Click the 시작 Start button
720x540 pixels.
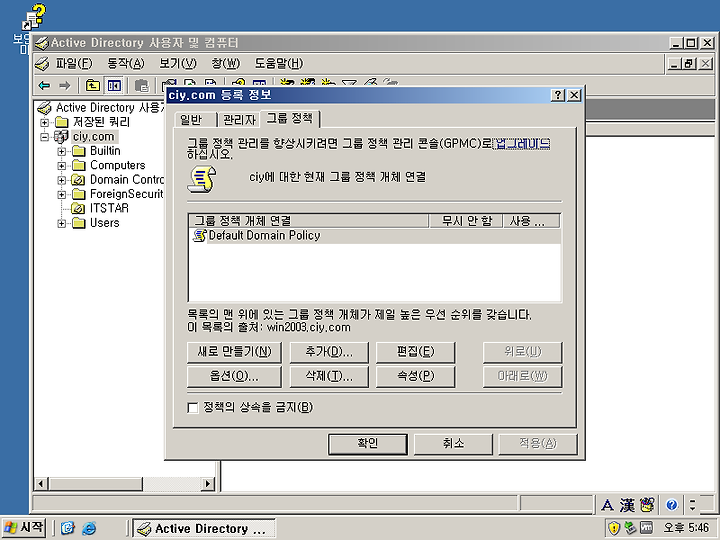24,528
